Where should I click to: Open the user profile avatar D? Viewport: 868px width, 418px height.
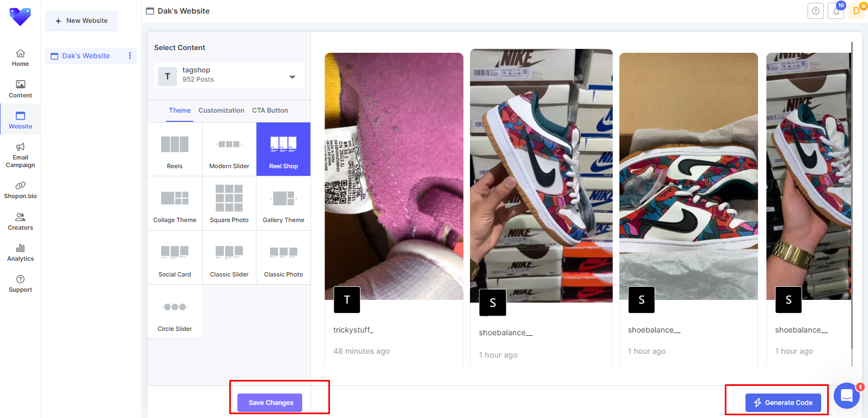857,11
